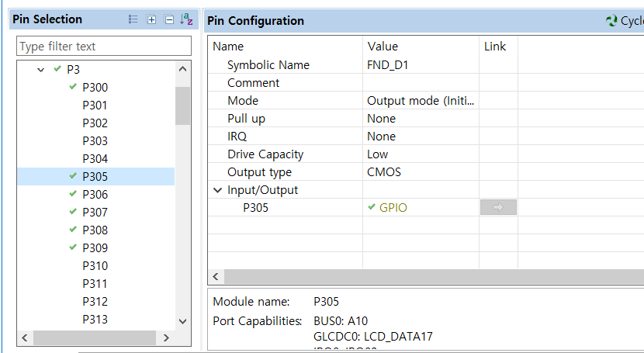This screenshot has width=644, height=353.
Task: Click the Module name value P305
Action: [x=326, y=302]
